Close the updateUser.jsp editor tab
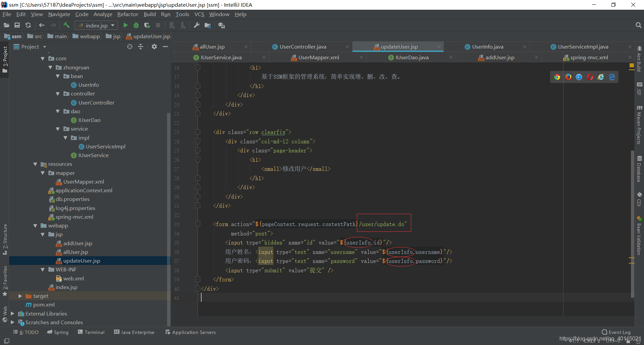This screenshot has width=644, height=345. coord(439,47)
